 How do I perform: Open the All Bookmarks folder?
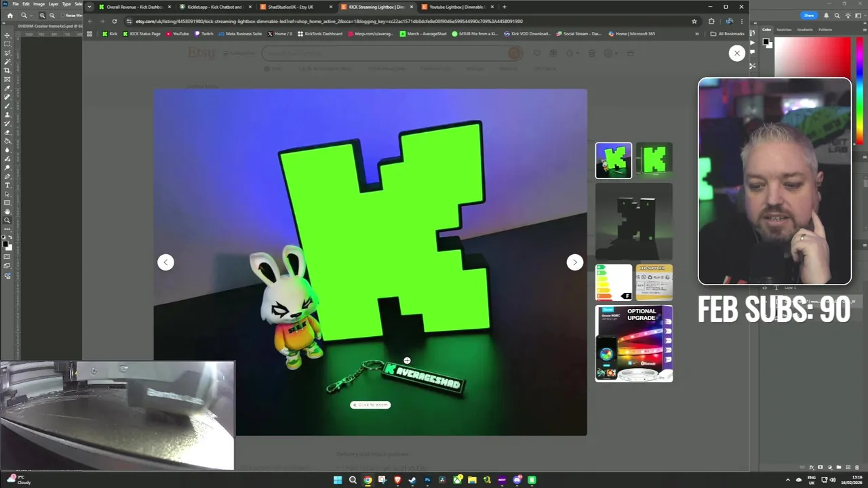[728, 33]
